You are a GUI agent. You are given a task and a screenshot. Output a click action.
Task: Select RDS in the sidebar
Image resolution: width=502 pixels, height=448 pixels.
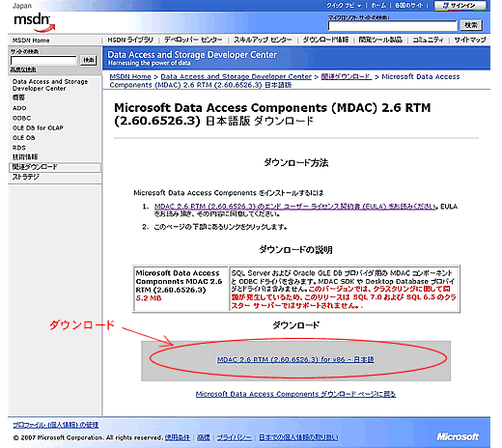point(18,148)
